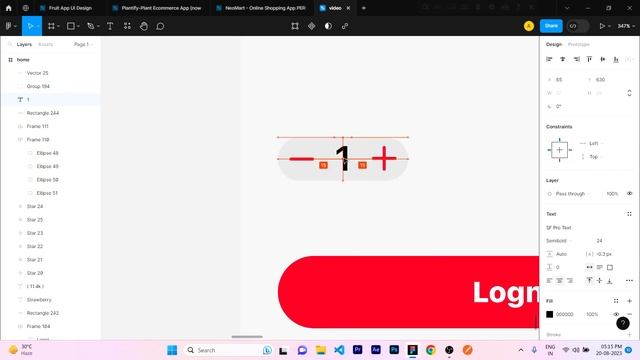Align text to middle vertically

pyautogui.click(x=600, y=280)
